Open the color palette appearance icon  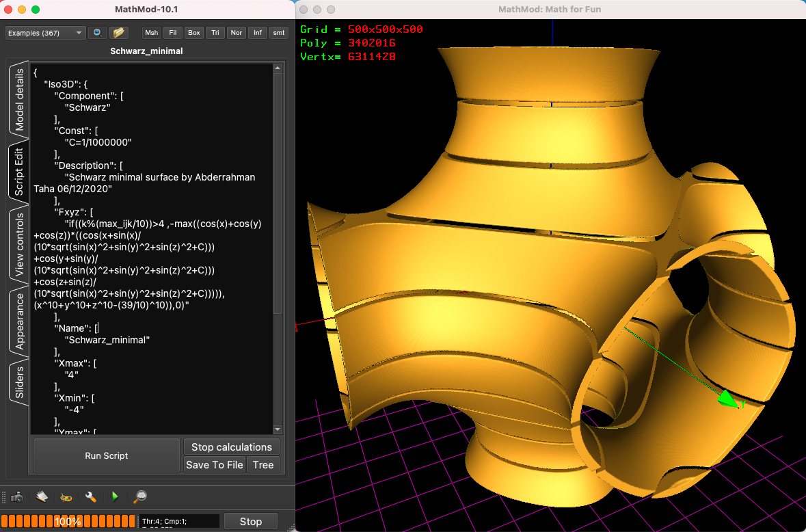(x=66, y=497)
